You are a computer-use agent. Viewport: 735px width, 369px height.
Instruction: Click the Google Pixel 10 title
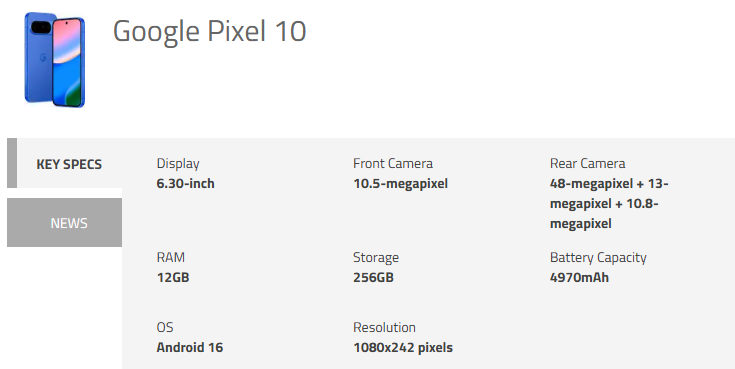point(210,31)
